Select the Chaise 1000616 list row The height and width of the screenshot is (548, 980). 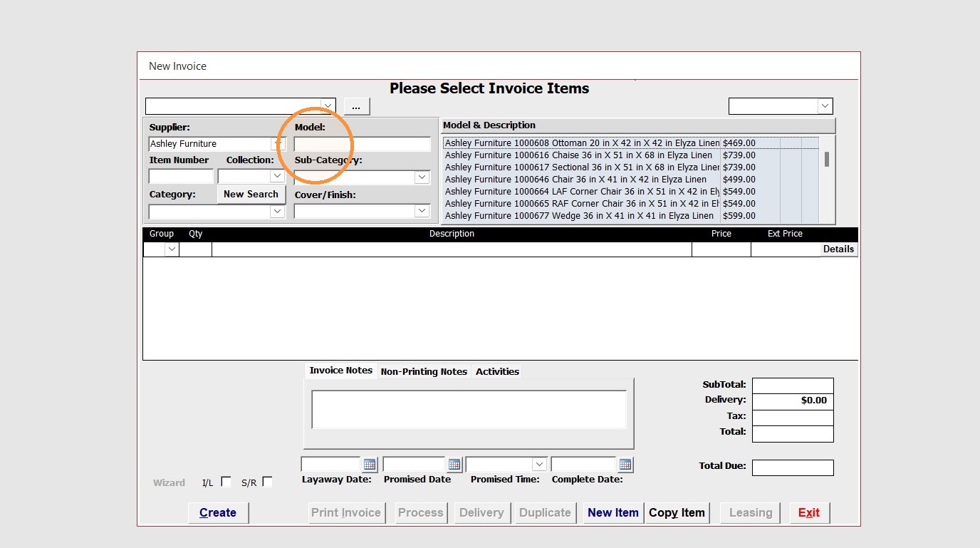[630, 155]
